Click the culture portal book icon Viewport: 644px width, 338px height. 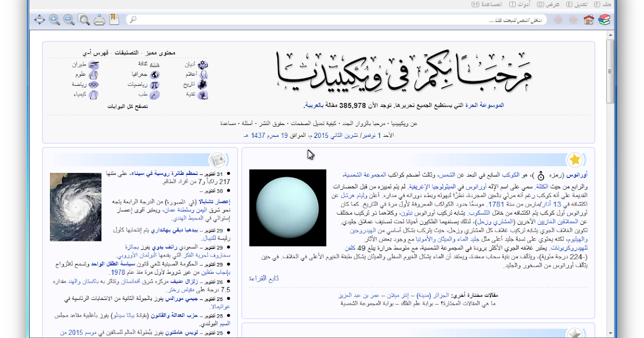tap(155, 64)
